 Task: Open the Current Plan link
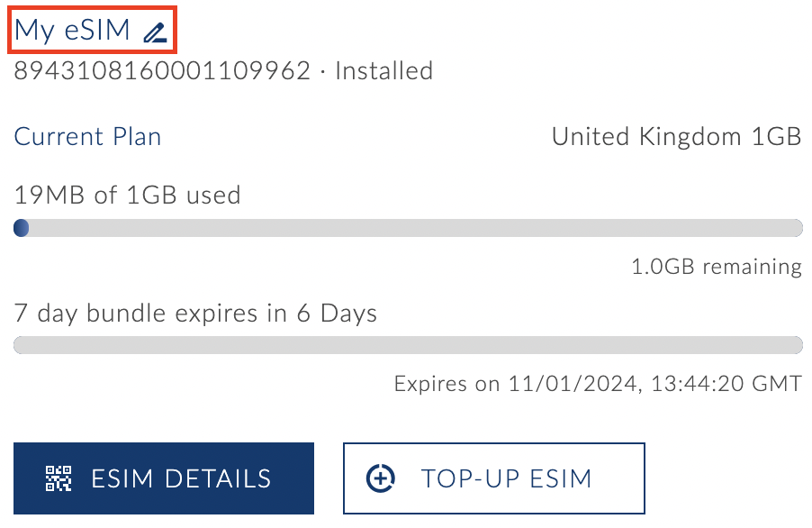point(86,136)
